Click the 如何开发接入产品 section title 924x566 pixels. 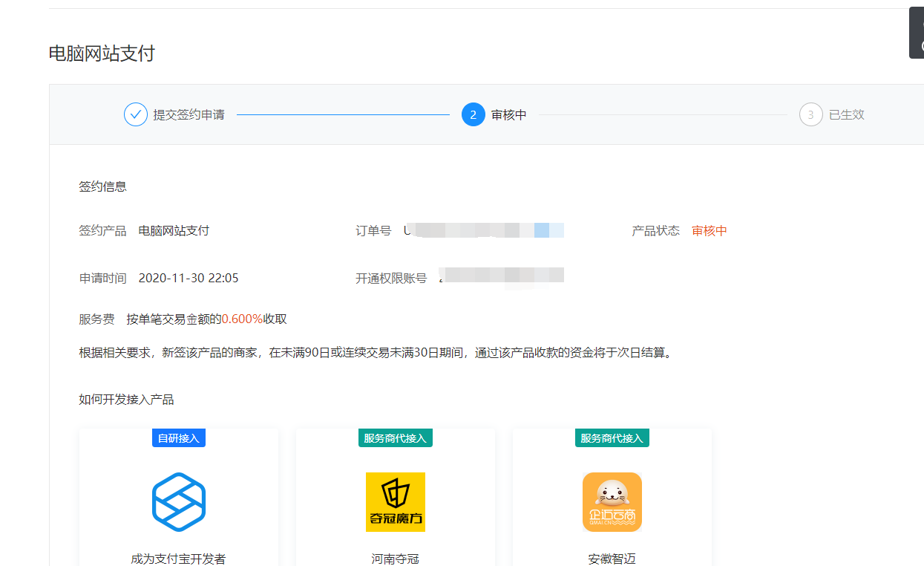(127, 400)
